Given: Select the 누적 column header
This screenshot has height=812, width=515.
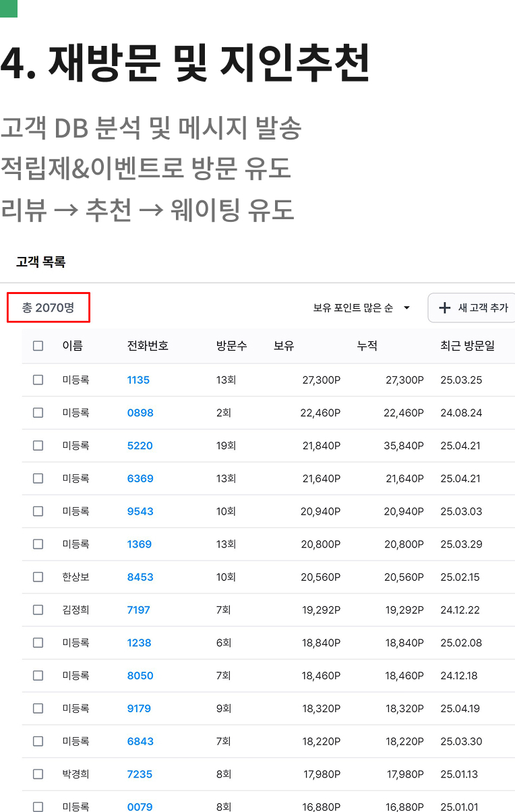Looking at the screenshot, I should 367,346.
